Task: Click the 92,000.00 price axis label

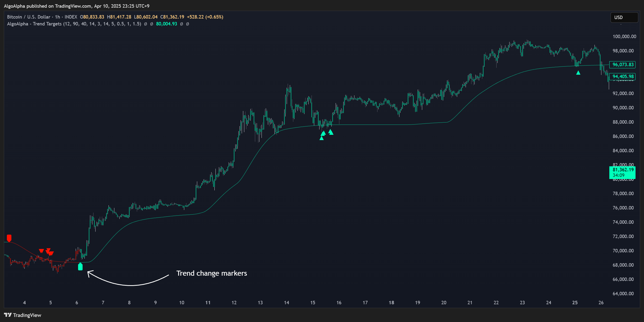Action: click(x=623, y=93)
